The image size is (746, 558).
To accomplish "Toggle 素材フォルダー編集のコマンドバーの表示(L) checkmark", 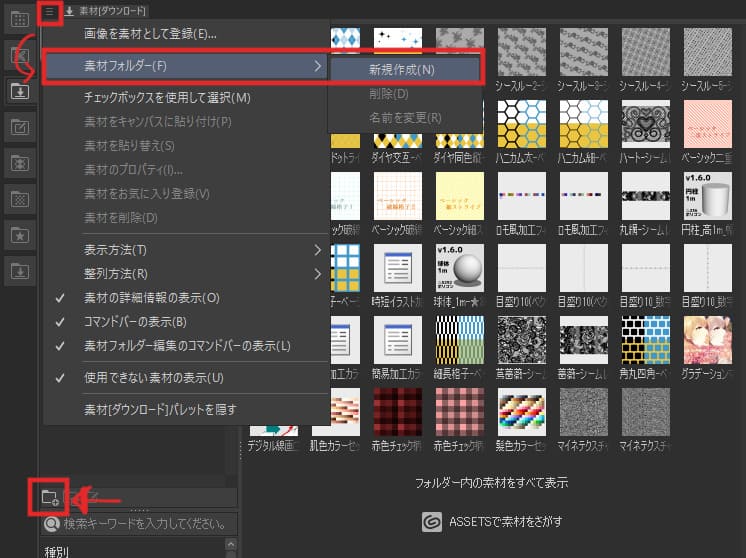I will [x=186, y=346].
